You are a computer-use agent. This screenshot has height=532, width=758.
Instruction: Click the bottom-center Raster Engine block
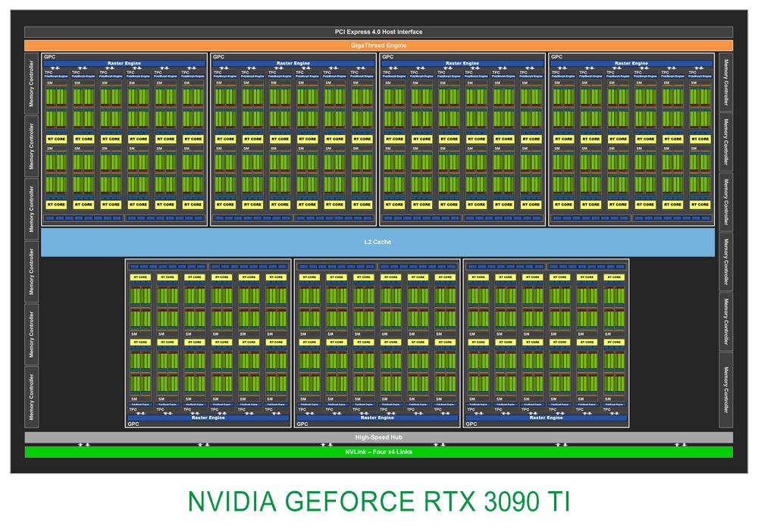click(x=379, y=417)
